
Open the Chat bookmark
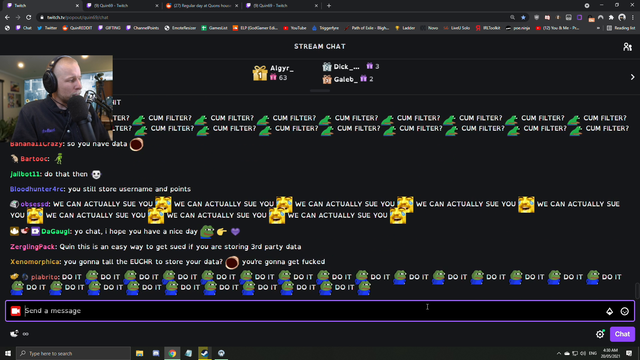pyautogui.click(x=24, y=28)
